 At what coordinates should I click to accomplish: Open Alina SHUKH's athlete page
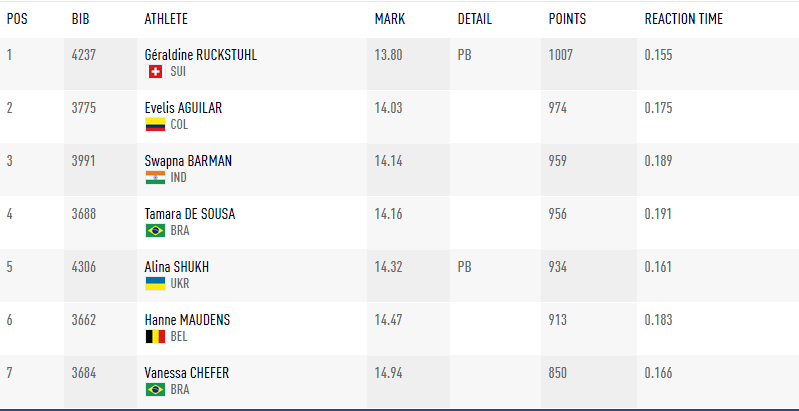(x=177, y=267)
